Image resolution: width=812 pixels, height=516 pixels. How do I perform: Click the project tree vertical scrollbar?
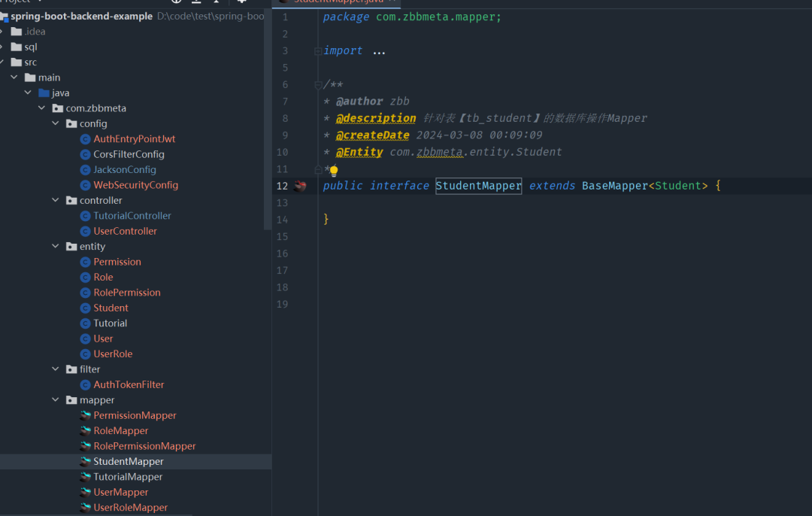(267, 119)
